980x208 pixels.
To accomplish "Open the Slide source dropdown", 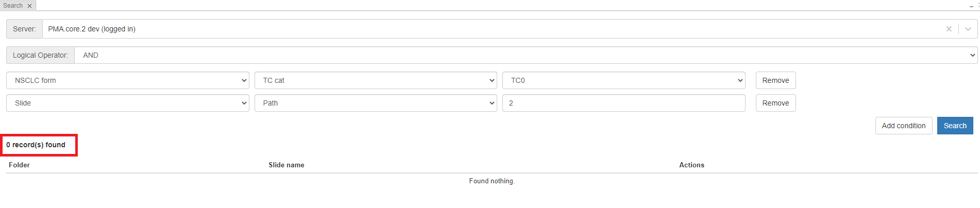I will tap(128, 103).
